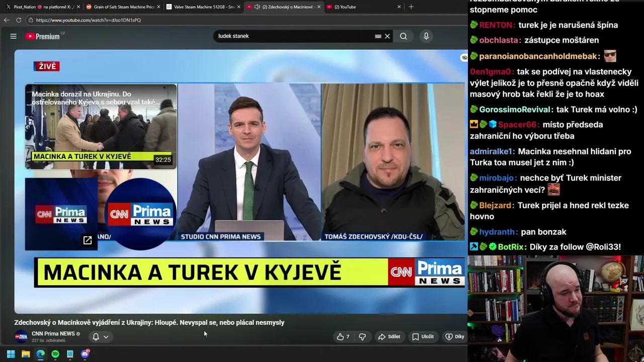
Task: View site information icon in address bar
Action: coord(31,20)
